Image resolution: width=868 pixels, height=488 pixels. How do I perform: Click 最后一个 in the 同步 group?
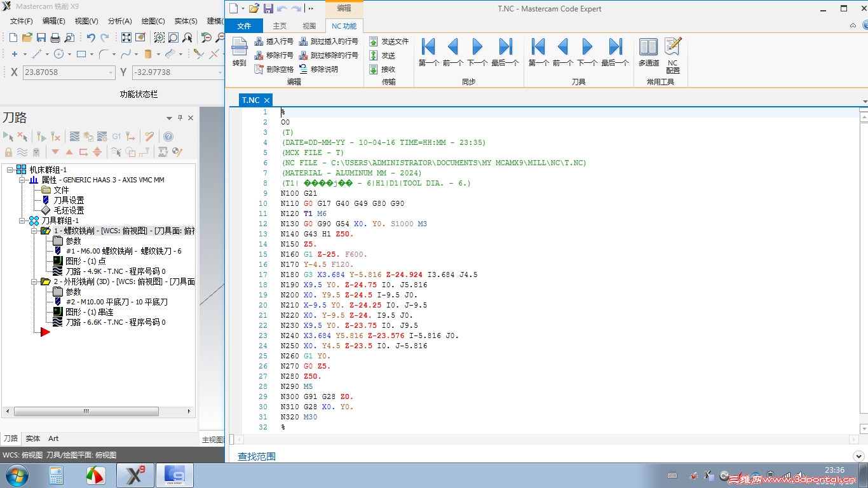(505, 51)
